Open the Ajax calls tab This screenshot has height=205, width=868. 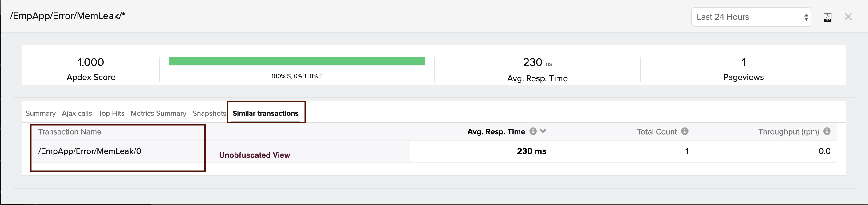(77, 113)
